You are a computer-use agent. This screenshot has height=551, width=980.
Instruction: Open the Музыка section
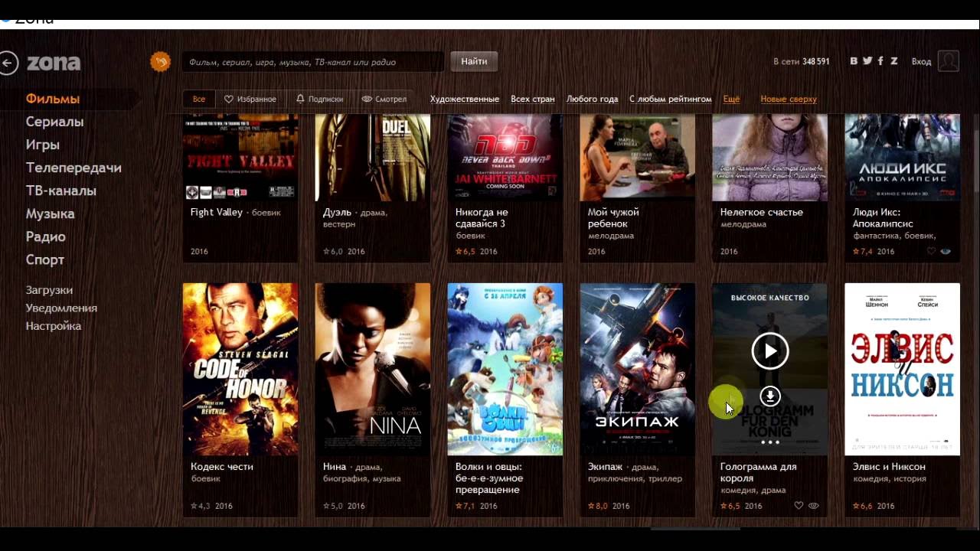point(50,214)
